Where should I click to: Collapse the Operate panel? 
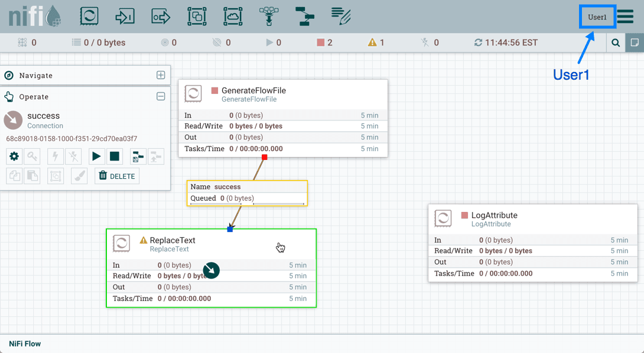(161, 96)
